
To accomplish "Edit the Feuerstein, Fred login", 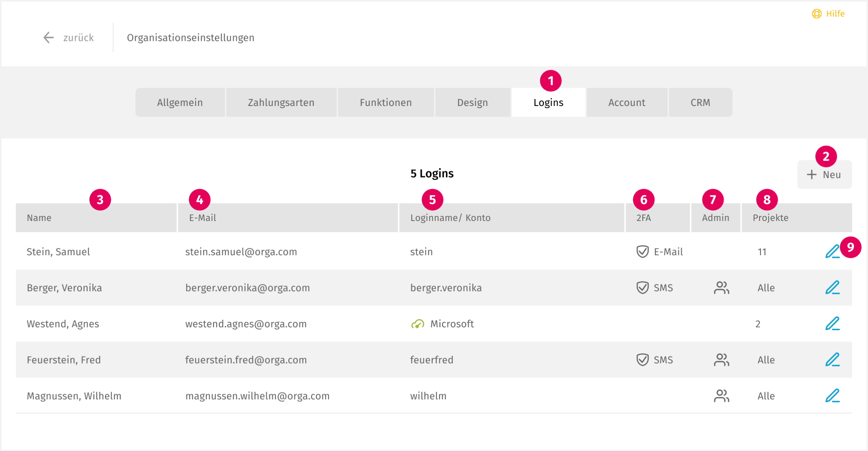I will 832,360.
